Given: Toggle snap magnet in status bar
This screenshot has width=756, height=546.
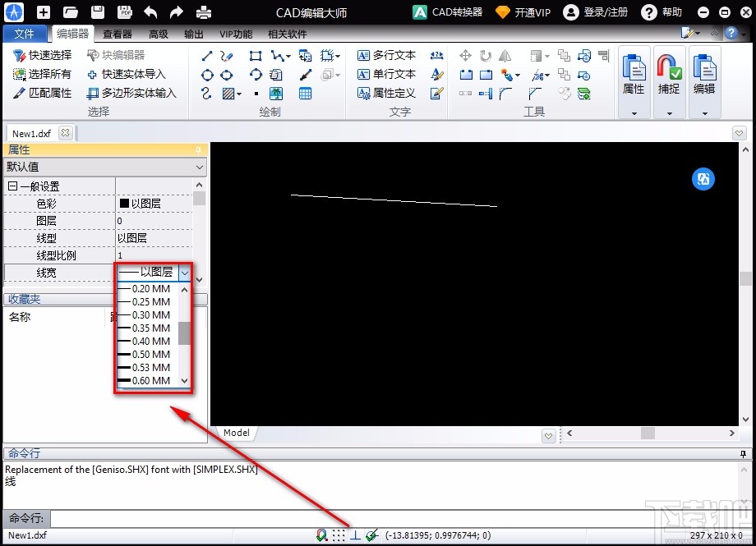Looking at the screenshot, I should [x=322, y=535].
